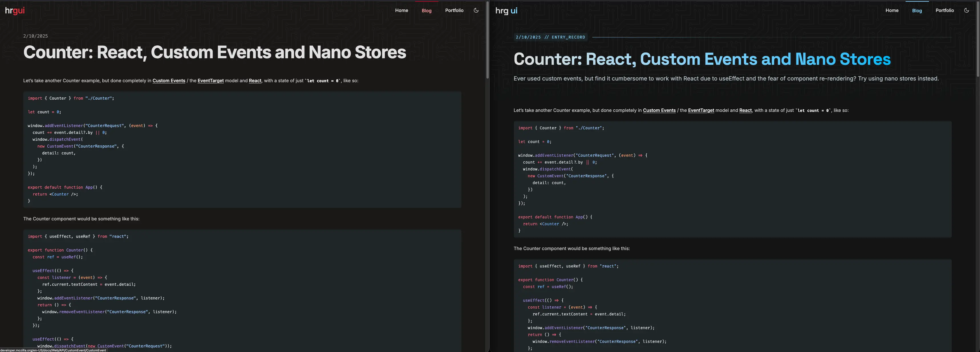The height and width of the screenshot is (352, 980).
Task: Open Home on the right site
Action: [892, 10]
